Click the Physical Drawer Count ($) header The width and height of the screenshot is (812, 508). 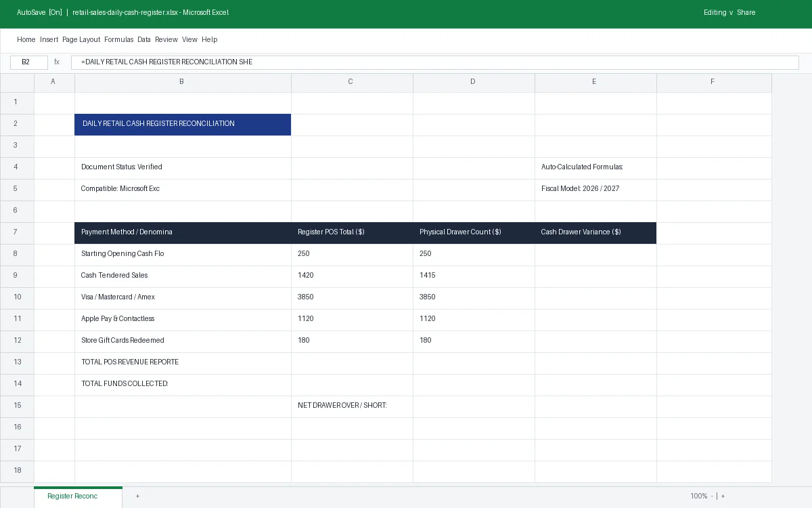click(474, 232)
